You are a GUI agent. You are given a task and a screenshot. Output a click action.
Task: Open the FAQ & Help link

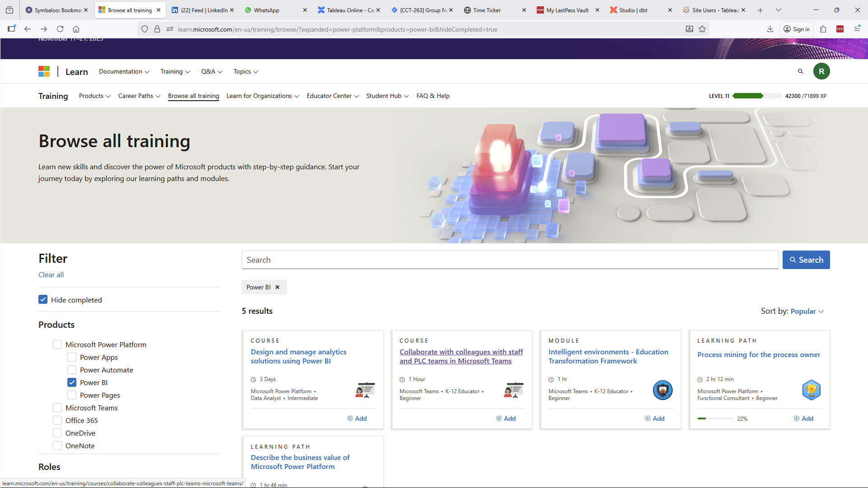[x=433, y=96]
